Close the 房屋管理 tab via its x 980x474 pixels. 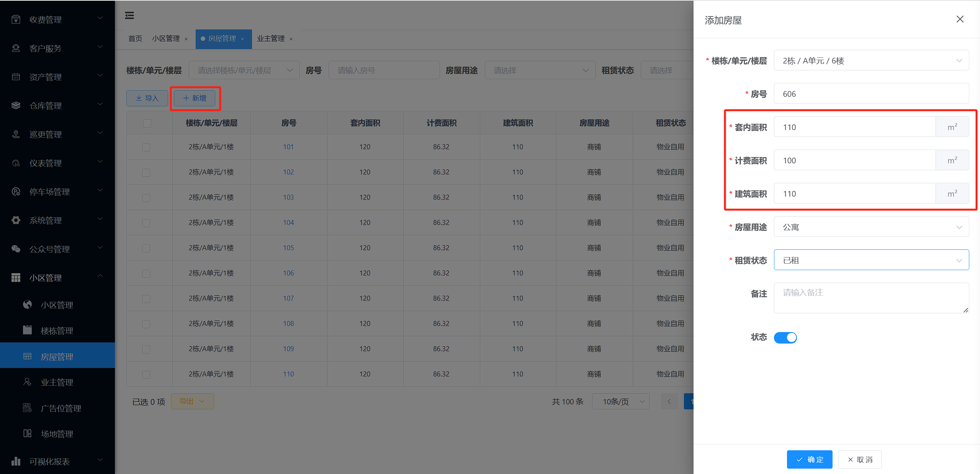pyautogui.click(x=242, y=39)
